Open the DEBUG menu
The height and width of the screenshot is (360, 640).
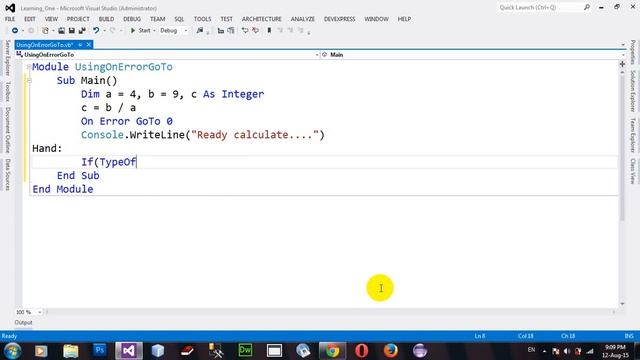pos(132,19)
